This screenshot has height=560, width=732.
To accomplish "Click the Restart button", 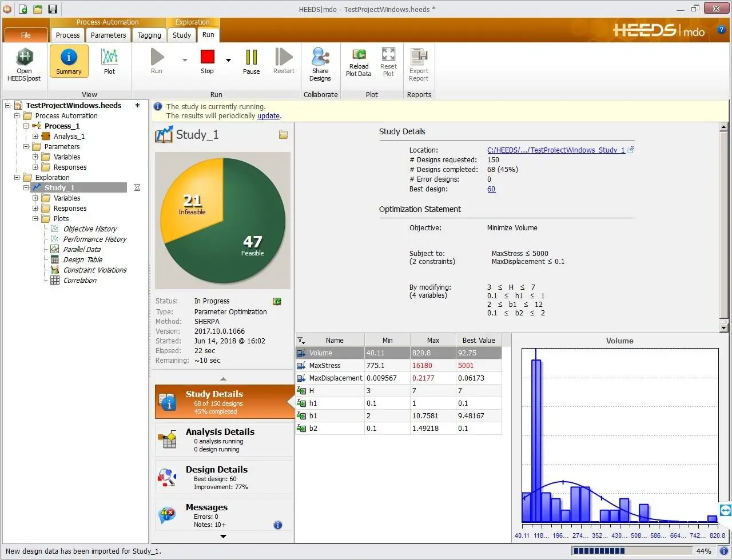I will click(284, 62).
